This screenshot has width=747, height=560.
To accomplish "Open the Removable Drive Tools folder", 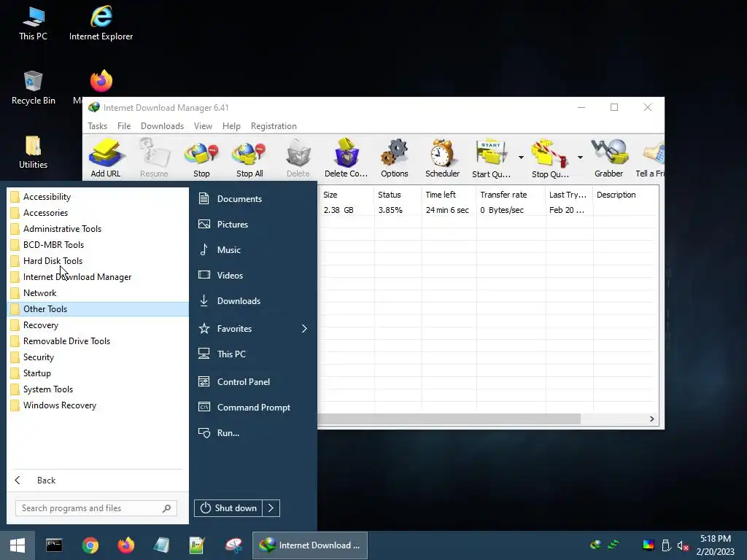I will (x=98, y=341).
